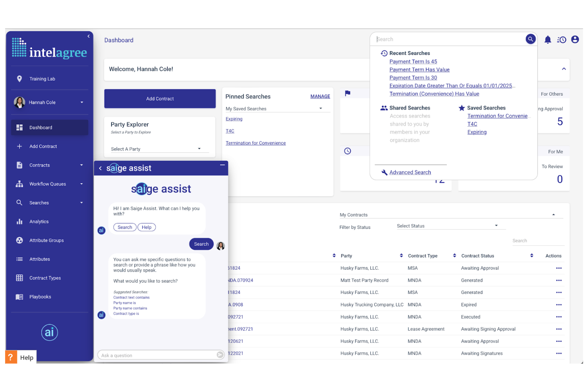Viewport: 588px width, 392px height.
Task: Click the Search chip in Saige greeting
Action: [x=125, y=227]
